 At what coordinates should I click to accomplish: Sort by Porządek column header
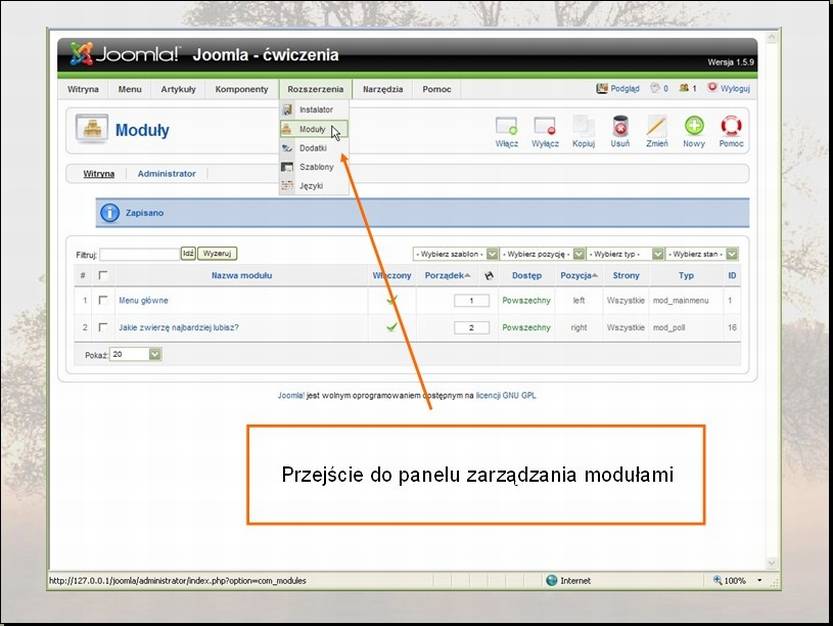click(x=445, y=275)
